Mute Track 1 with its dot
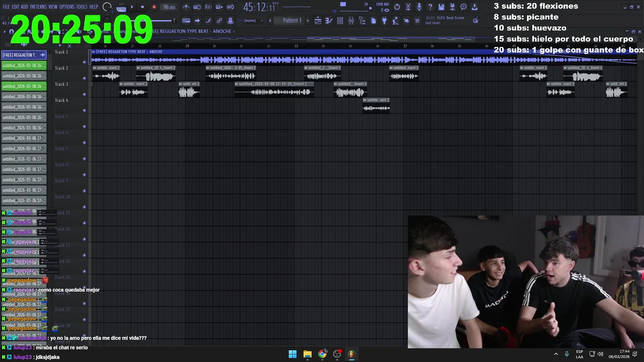Viewport: 644px width, 362px height. 84,62
